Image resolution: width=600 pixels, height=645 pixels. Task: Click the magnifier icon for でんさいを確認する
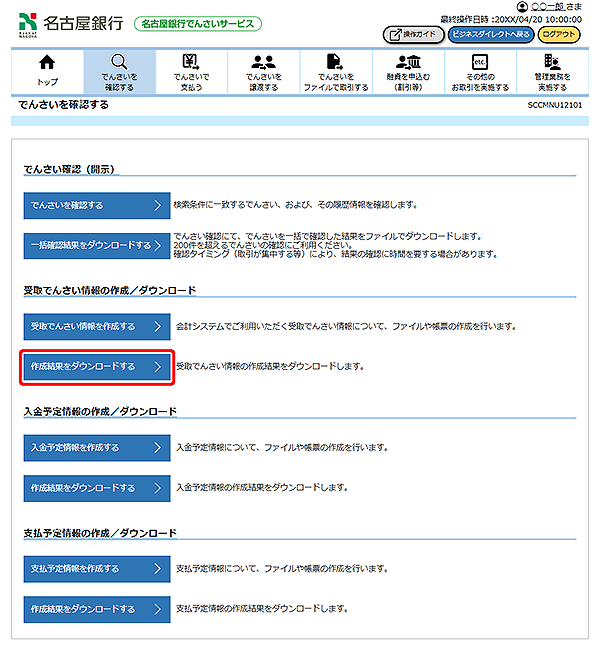(x=119, y=63)
